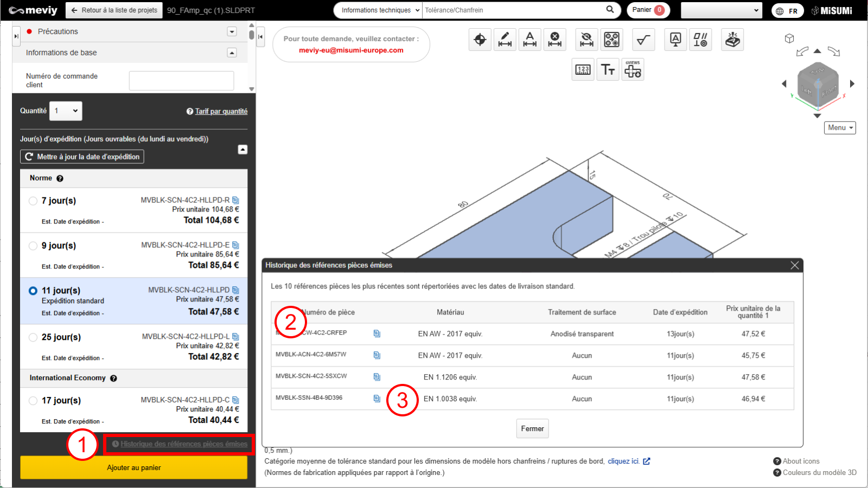Click the delete dimension (X) tool

click(x=554, y=40)
